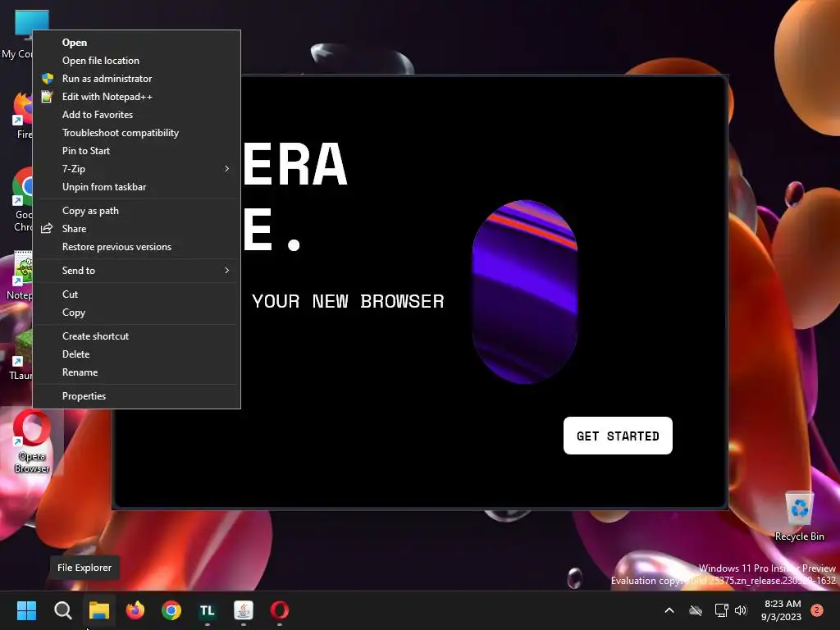
Task: Select Run as administrator
Action: tap(137, 79)
